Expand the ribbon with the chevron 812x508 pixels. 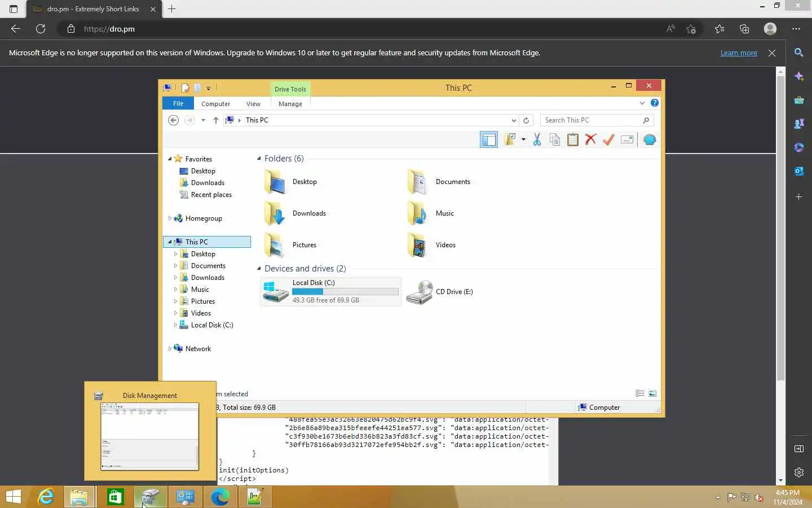(x=642, y=103)
